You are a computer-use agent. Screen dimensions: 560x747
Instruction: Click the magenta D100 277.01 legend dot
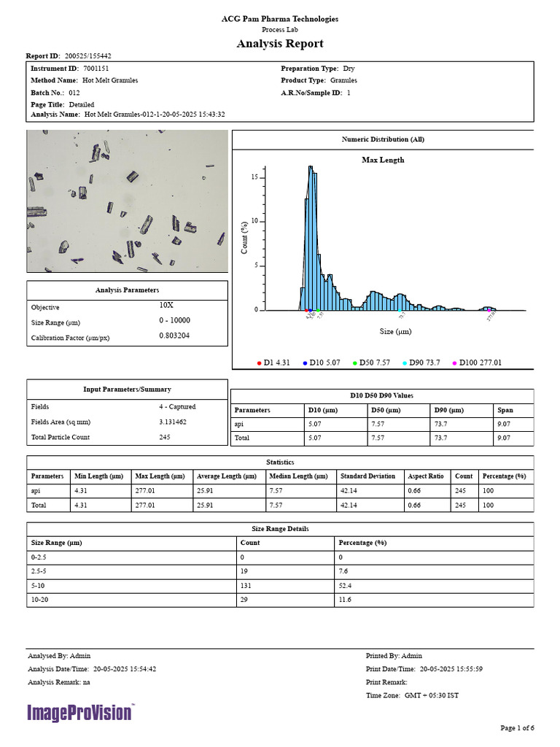(454, 363)
